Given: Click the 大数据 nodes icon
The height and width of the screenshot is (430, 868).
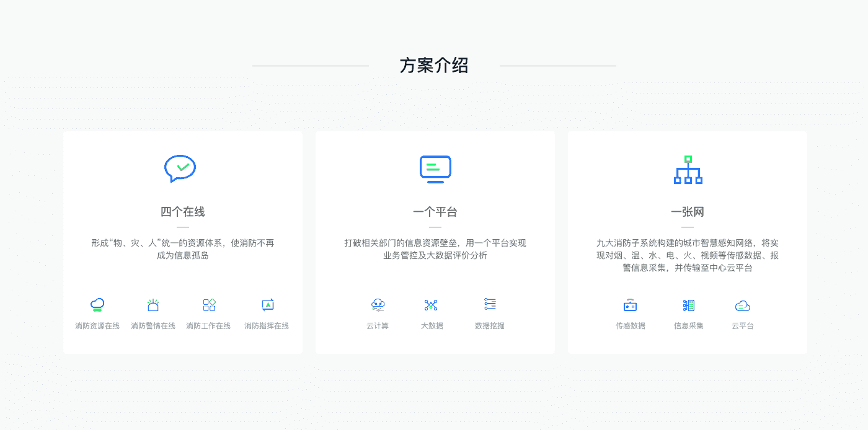Looking at the screenshot, I should point(431,305).
